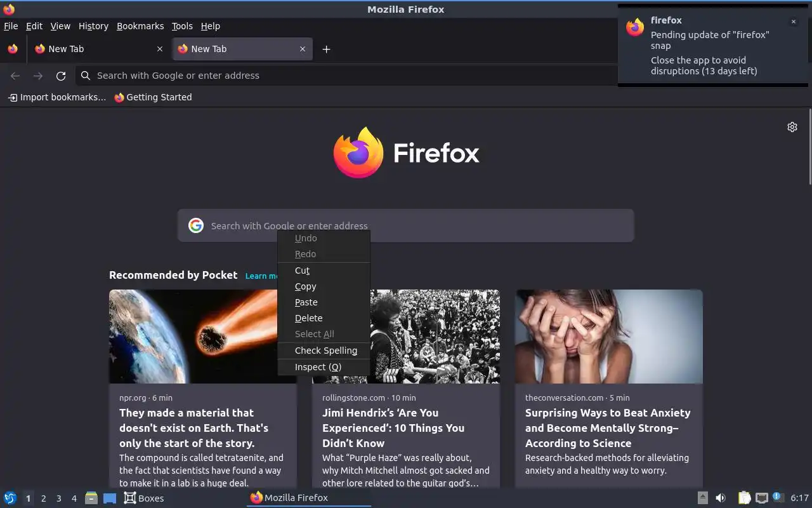Switch to workspace 4

pyautogui.click(x=74, y=498)
